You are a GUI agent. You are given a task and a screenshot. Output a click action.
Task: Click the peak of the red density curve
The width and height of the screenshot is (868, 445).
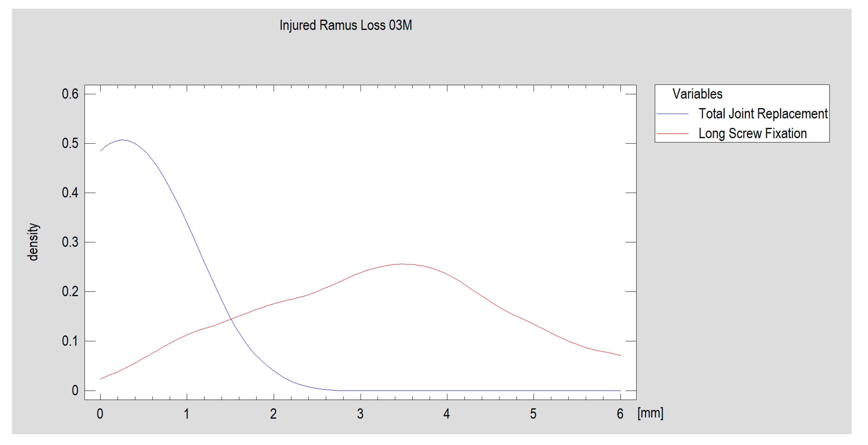pos(403,264)
